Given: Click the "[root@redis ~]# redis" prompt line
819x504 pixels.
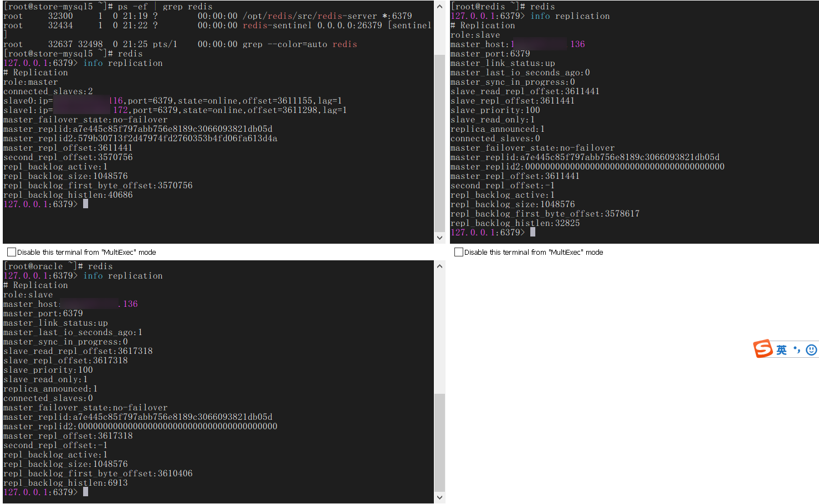Looking at the screenshot, I should [x=503, y=7].
